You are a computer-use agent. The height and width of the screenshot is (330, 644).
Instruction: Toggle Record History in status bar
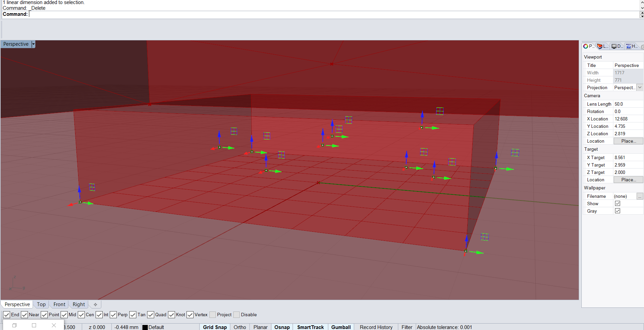376,327
